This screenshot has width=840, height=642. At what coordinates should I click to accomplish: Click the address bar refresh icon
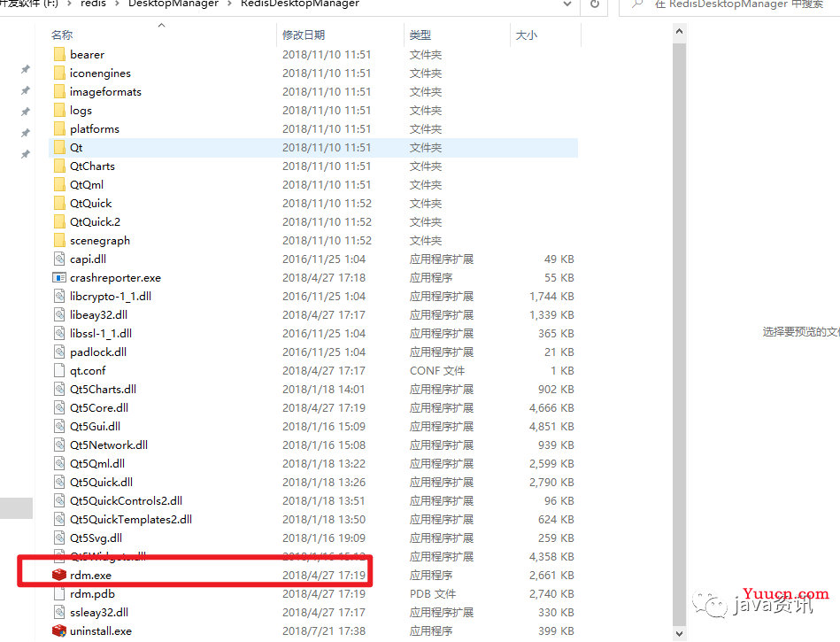click(595, 4)
